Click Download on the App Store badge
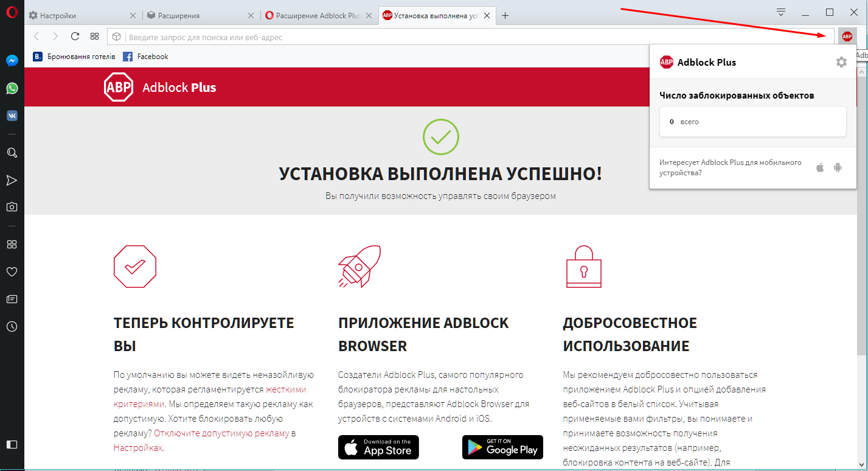Viewport: 868px width, 471px height. [x=378, y=447]
